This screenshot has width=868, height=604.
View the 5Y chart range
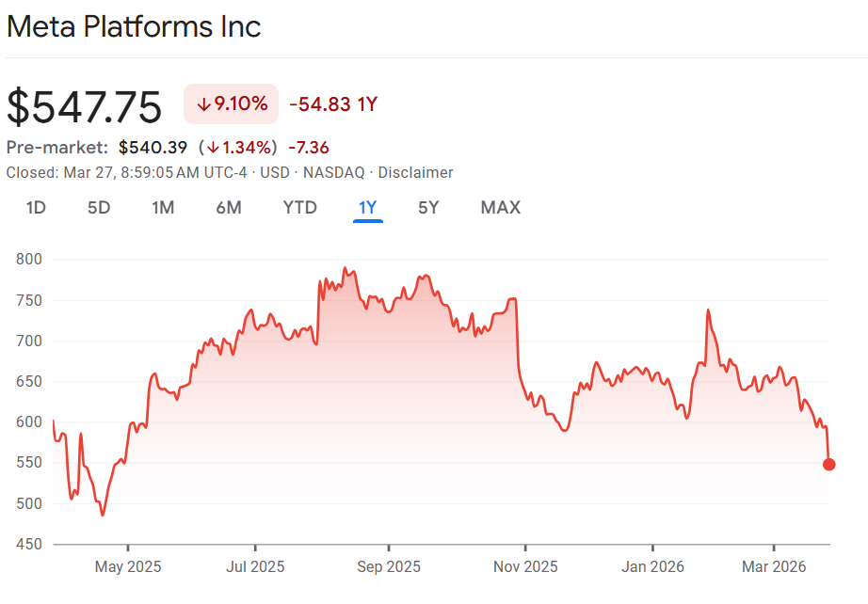[x=428, y=208]
